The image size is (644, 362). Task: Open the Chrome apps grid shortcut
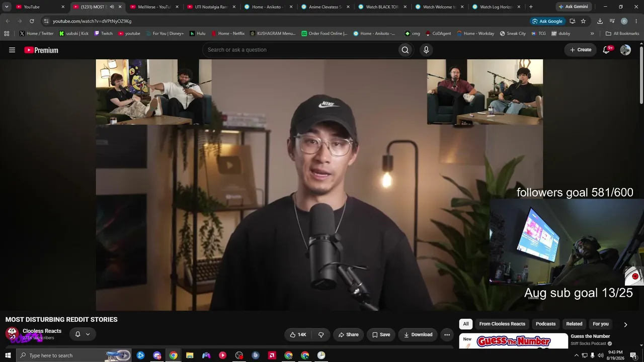pos(7,34)
